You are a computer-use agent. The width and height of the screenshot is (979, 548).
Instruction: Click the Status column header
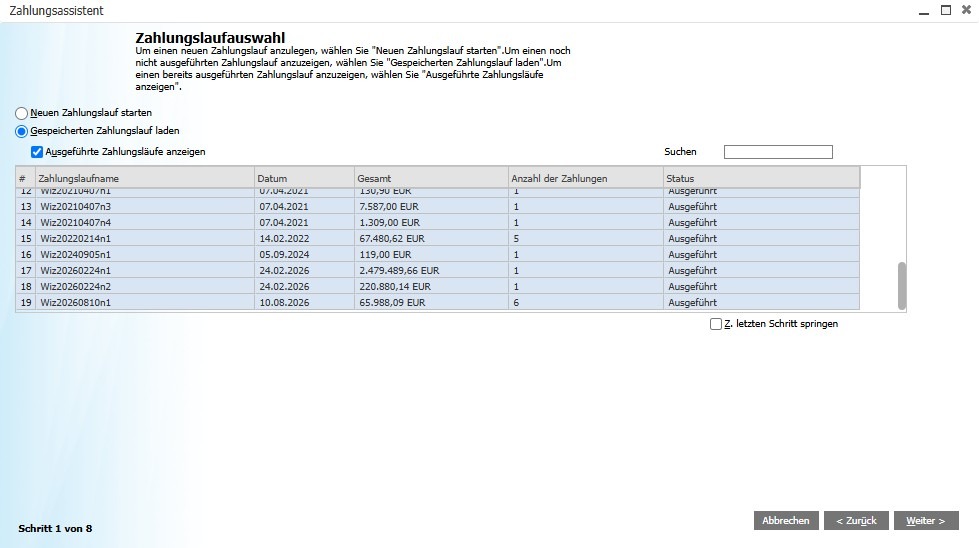[762, 179]
